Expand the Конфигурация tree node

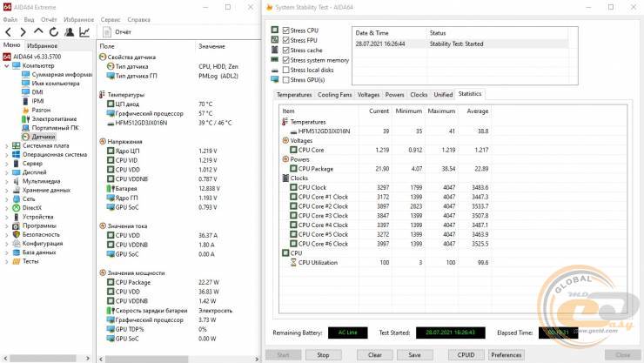6,244
